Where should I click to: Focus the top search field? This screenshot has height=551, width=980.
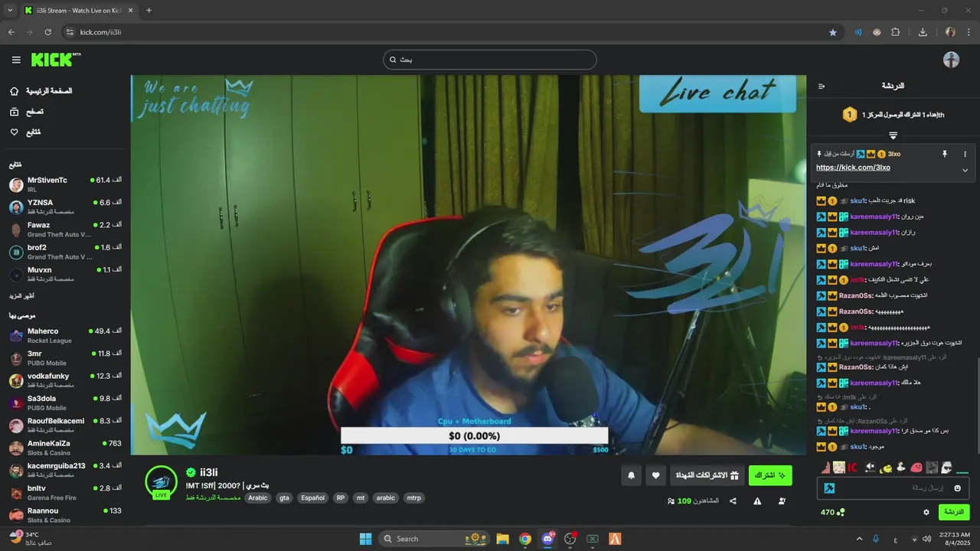[490, 60]
